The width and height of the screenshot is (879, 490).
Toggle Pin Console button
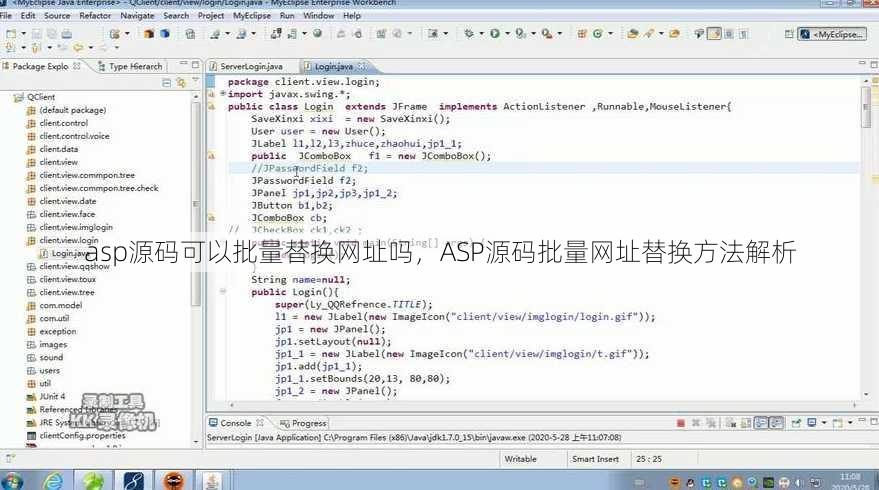(x=795, y=423)
